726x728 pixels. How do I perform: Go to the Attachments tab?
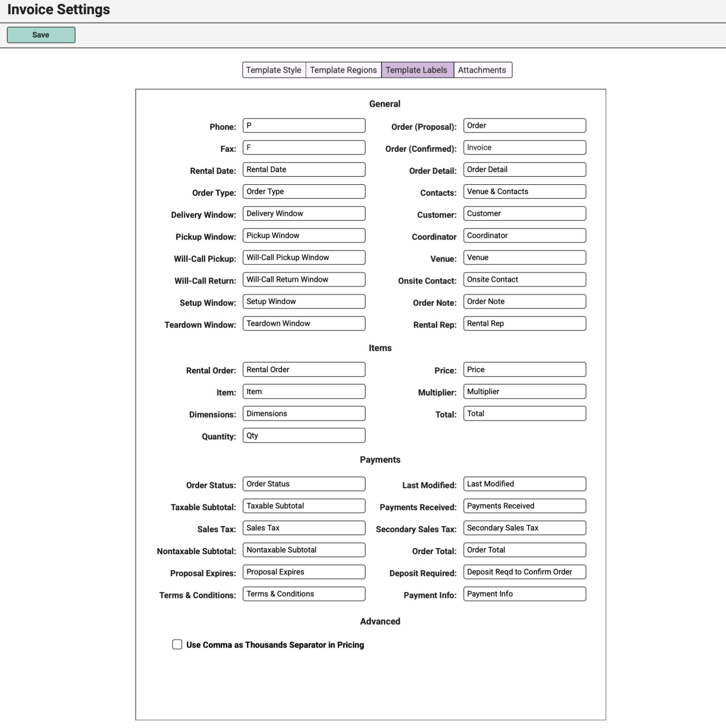[x=482, y=70]
